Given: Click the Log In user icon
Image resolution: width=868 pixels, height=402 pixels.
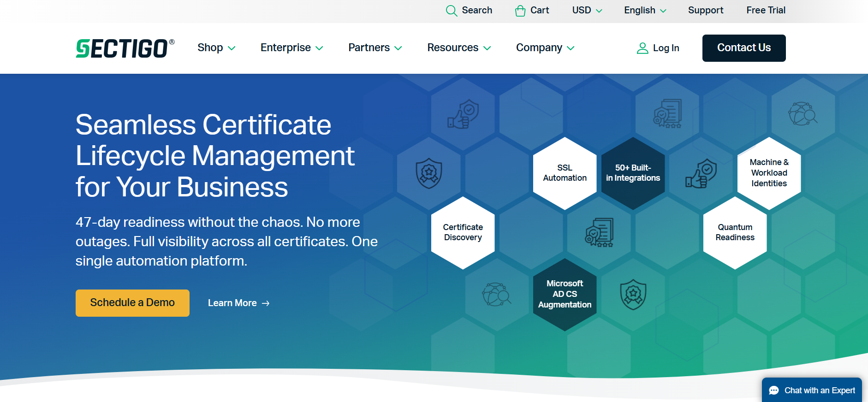Looking at the screenshot, I should [x=642, y=48].
